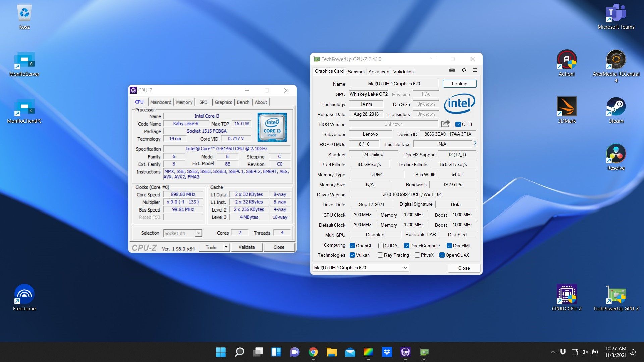
Task: Launch the Freedome desktop shortcut
Action: click(x=24, y=298)
